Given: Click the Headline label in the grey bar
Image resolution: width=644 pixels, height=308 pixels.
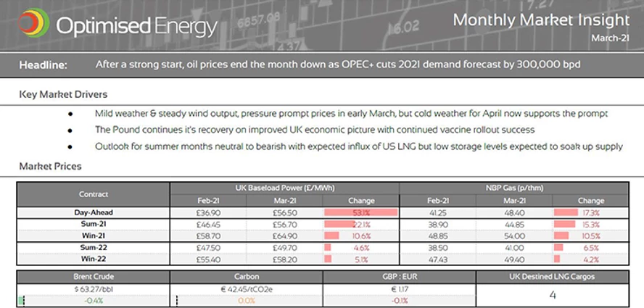Looking at the screenshot, I should [44, 64].
